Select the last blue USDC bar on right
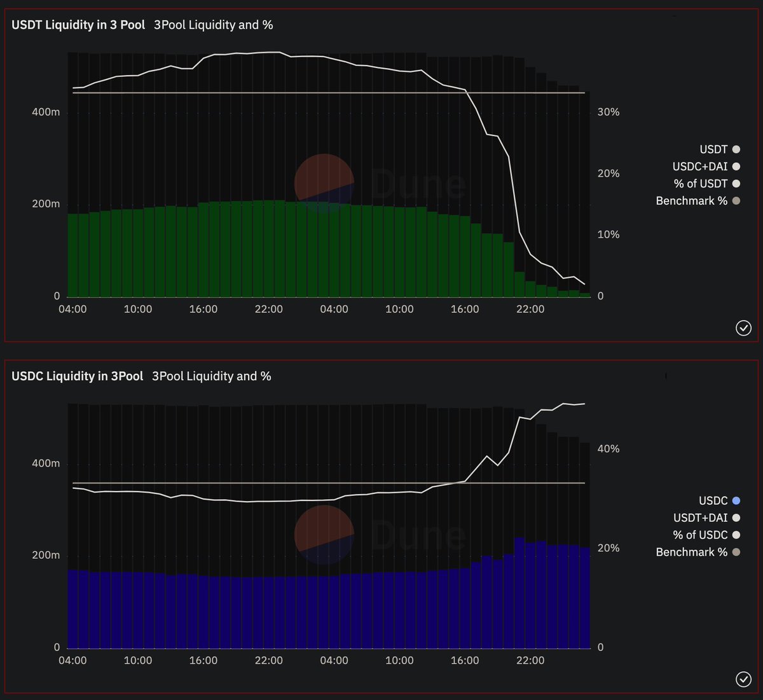The image size is (763, 700). click(x=585, y=598)
